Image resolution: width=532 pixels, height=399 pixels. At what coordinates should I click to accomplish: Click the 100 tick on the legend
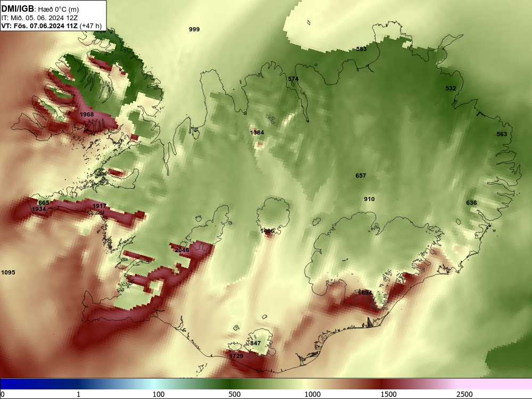click(x=159, y=394)
